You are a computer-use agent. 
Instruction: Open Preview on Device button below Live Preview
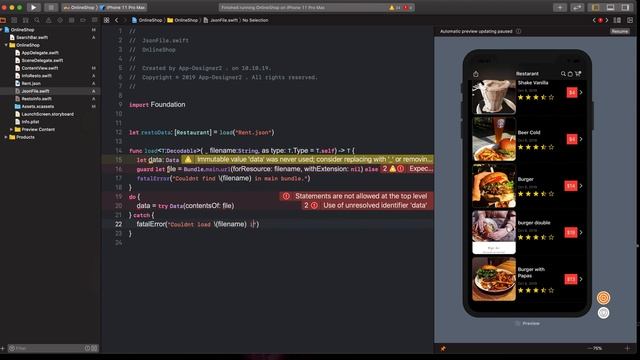(x=603, y=313)
